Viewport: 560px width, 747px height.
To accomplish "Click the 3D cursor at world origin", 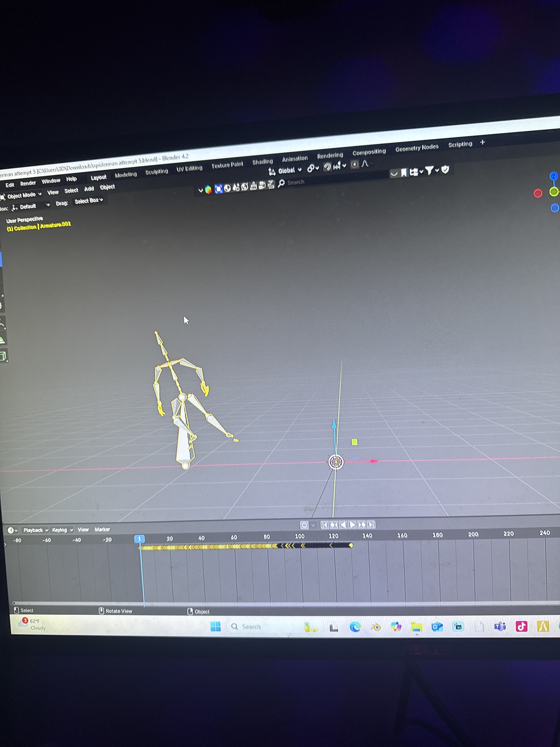I will pyautogui.click(x=336, y=462).
